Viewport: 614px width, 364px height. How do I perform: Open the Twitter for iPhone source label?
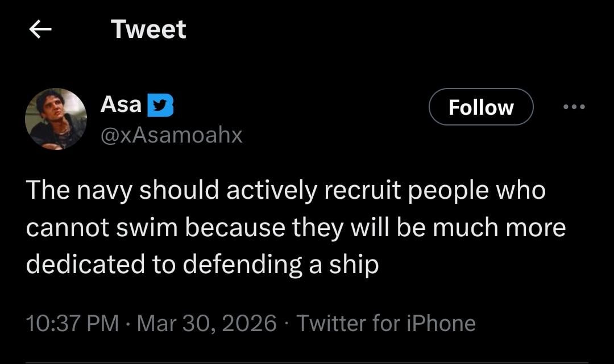coord(386,323)
